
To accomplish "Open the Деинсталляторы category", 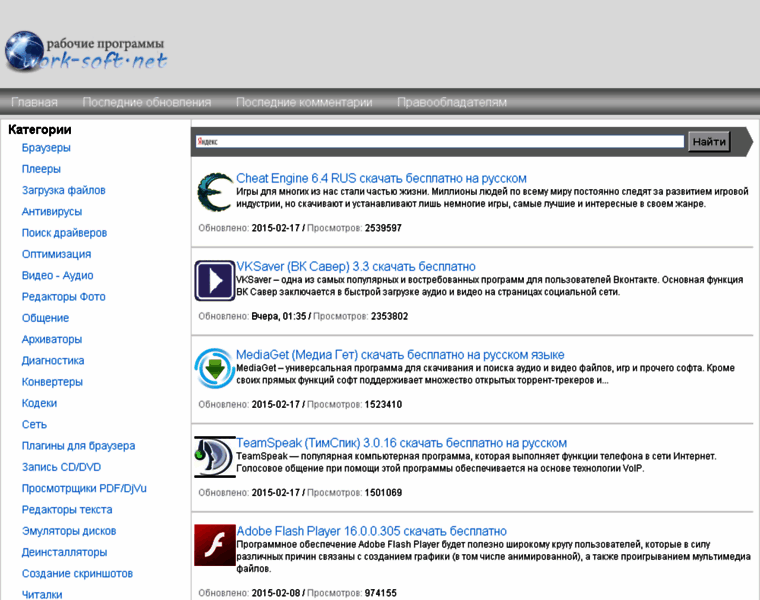I will coord(64,553).
